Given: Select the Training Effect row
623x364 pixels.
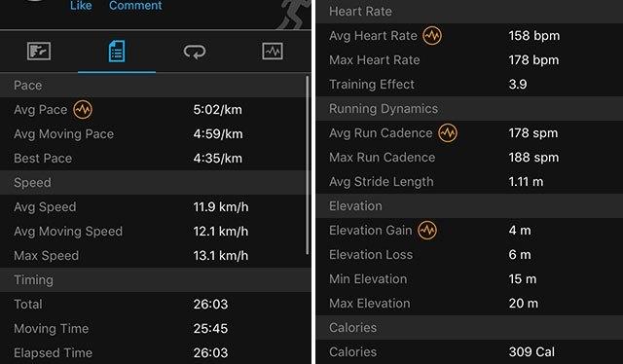Looking at the screenshot, I should pos(469,85).
